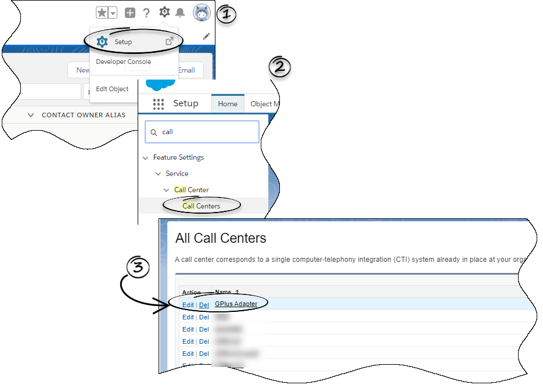Open the Salesforce setup gear icon
Screen dimensions: 543x392
coord(163,12)
